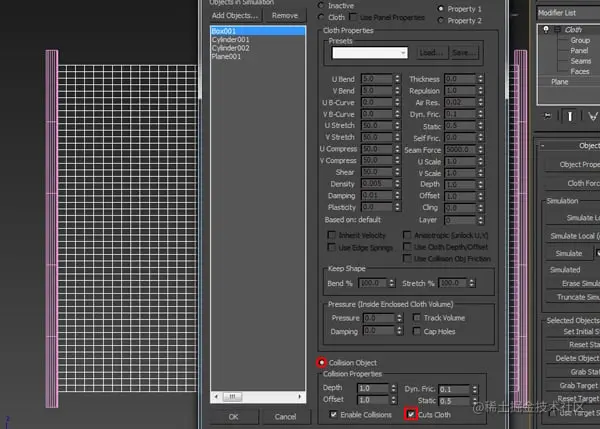
Task: Click the Seam Force spinner arrows
Action: 480,150
